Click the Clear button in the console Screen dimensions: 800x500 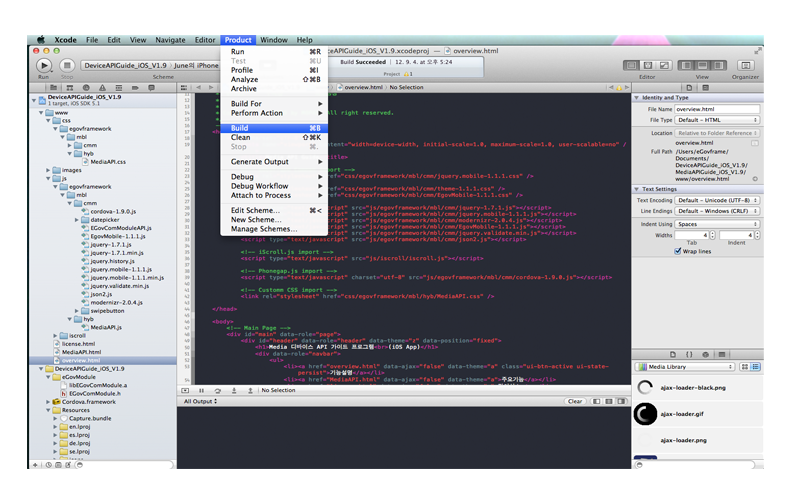pyautogui.click(x=574, y=401)
